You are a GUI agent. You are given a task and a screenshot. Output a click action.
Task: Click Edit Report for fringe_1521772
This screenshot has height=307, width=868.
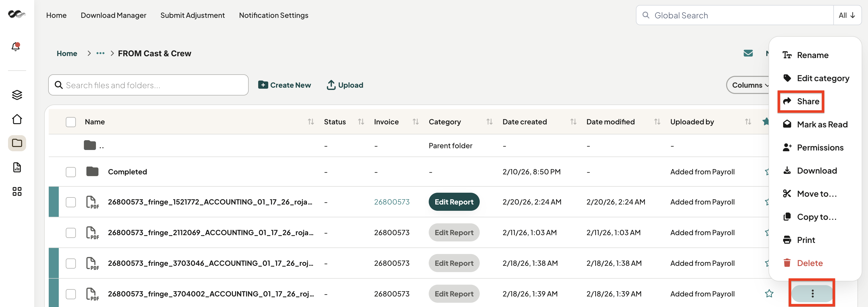pos(454,202)
